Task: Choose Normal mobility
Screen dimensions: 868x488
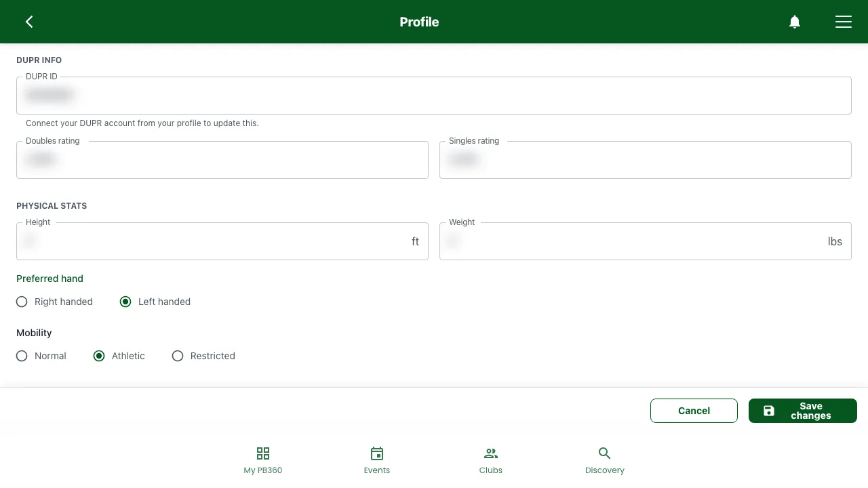Action: pos(41,356)
